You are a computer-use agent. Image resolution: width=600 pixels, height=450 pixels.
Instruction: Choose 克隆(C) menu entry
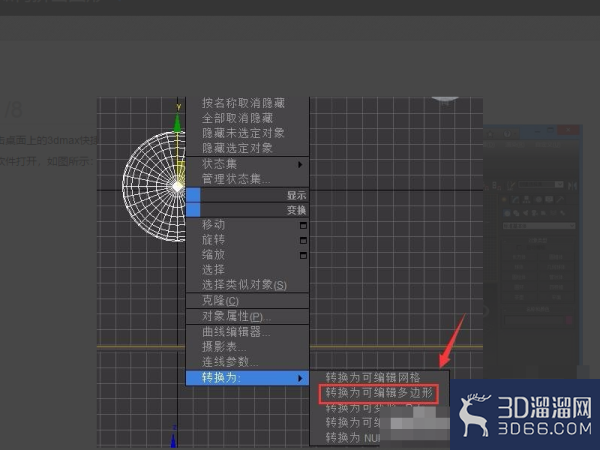click(220, 301)
